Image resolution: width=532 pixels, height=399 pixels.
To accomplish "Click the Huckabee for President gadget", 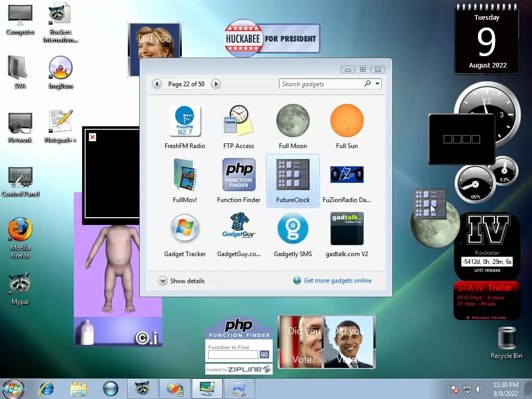I will tap(272, 38).
